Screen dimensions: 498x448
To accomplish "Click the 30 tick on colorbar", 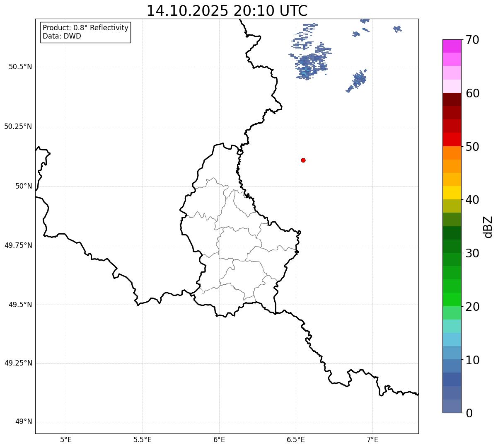I will (472, 253).
